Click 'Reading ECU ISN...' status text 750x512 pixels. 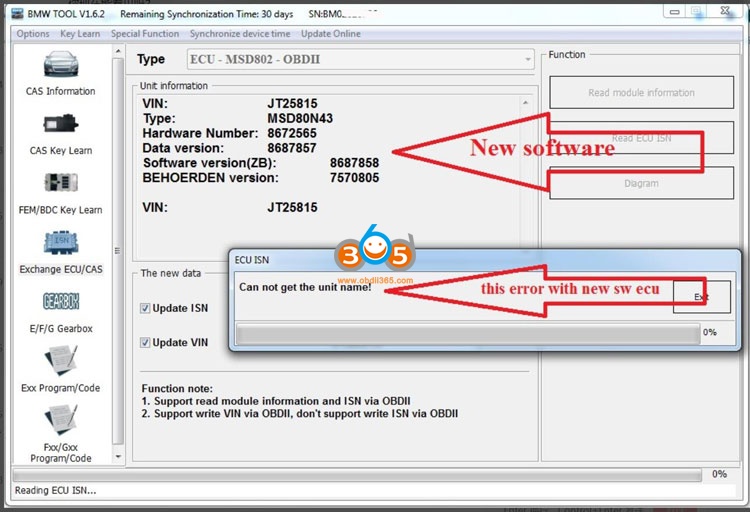point(55,490)
